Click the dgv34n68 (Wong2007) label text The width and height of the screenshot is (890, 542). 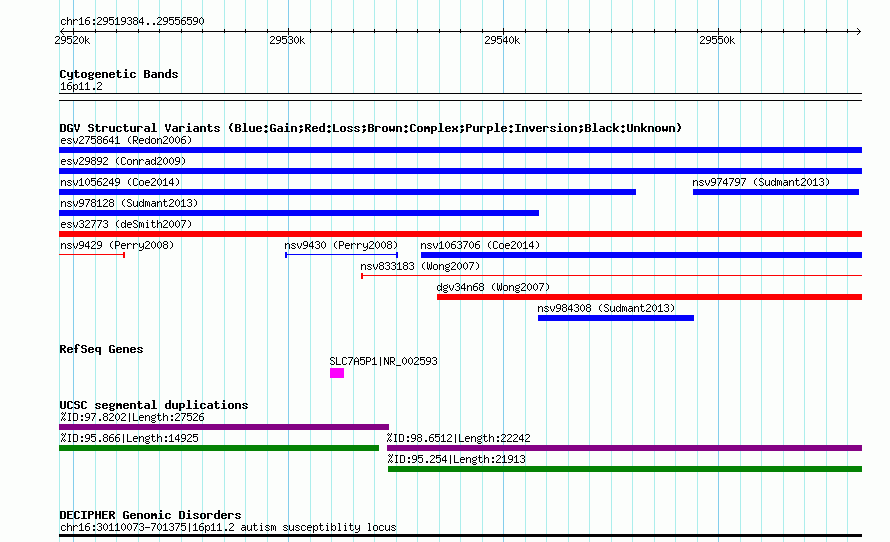click(493, 287)
